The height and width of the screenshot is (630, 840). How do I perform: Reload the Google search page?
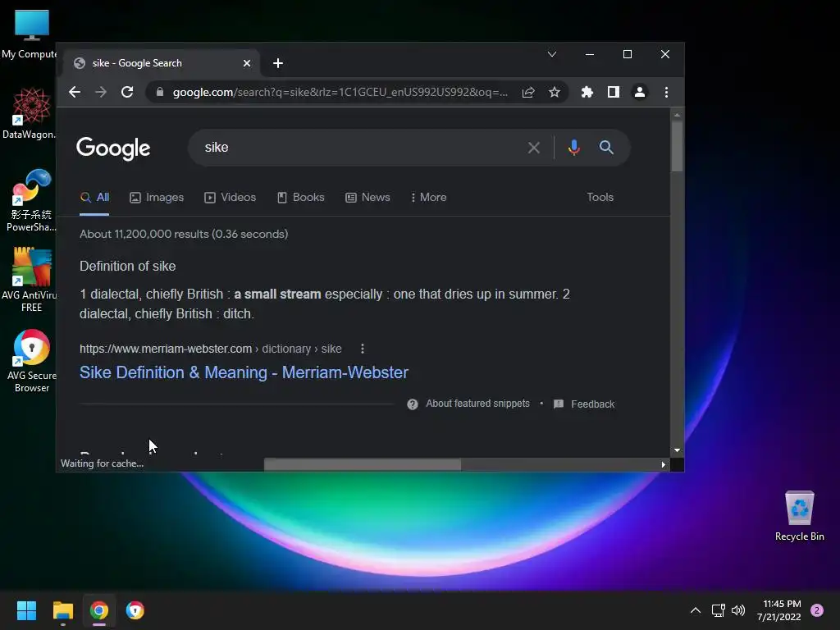(127, 92)
